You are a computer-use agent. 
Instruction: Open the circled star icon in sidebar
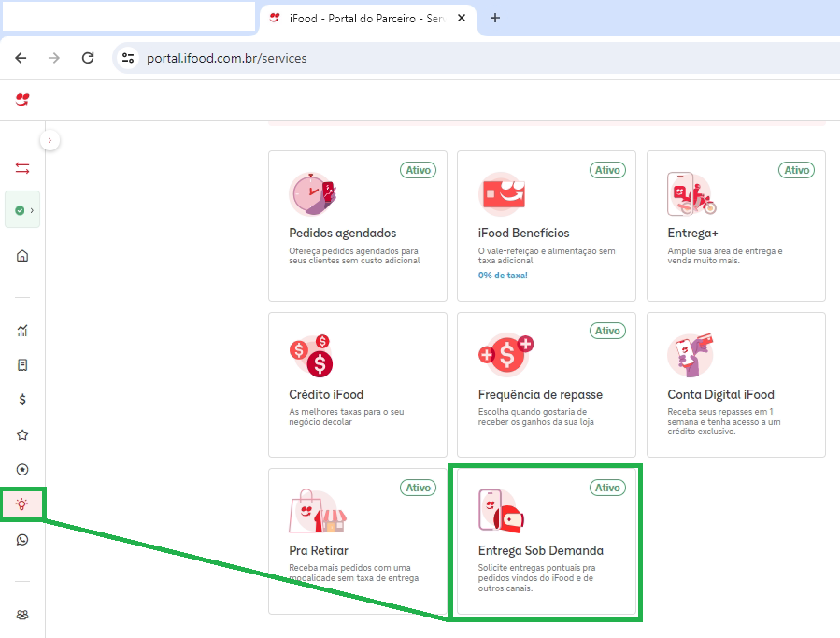pos(22,469)
